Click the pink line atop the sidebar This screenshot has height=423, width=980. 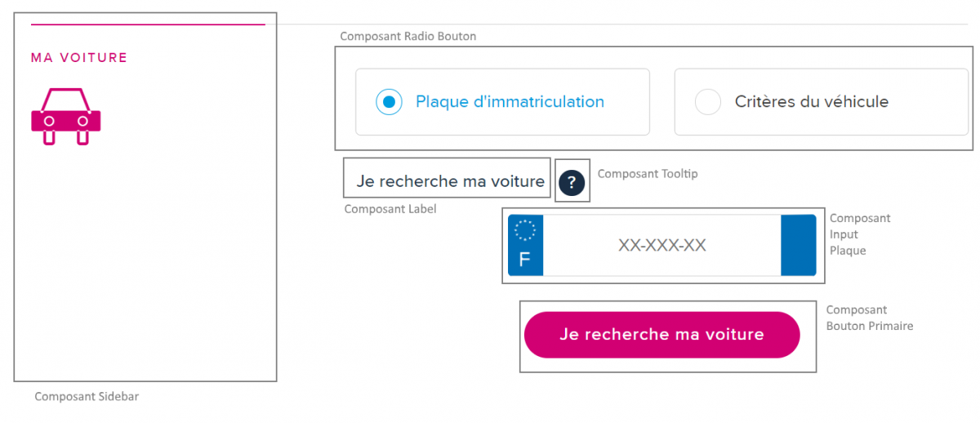[148, 25]
